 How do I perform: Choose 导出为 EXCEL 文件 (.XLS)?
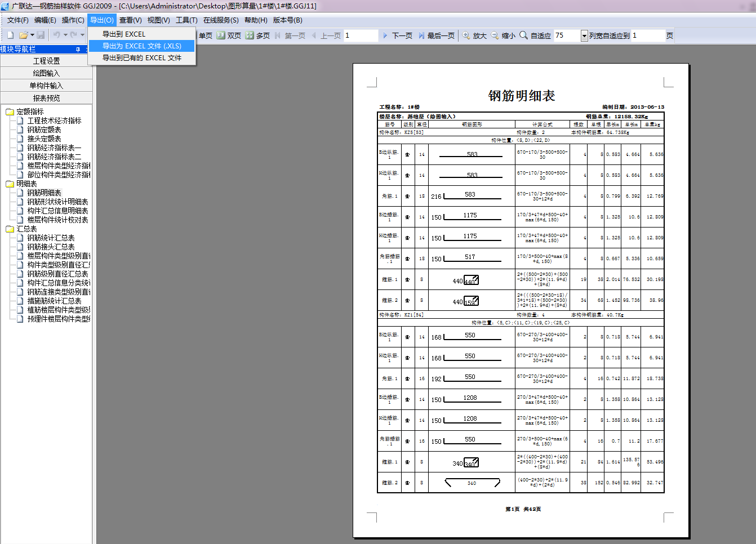coord(142,46)
